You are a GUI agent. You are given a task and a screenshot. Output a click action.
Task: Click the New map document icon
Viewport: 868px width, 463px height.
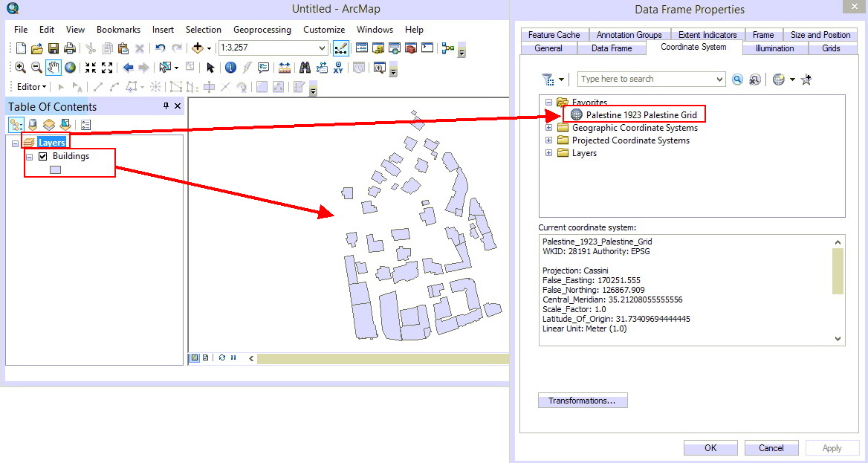(x=21, y=48)
